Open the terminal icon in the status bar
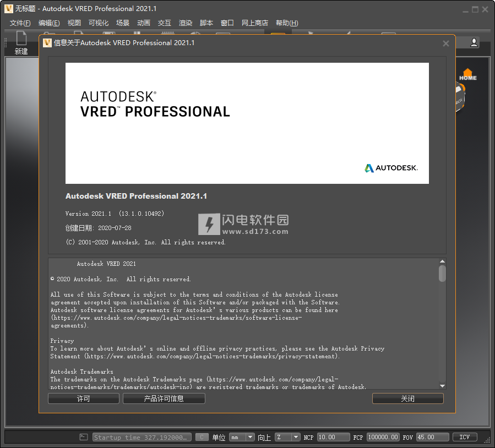Screen dimensions: 495x448 point(83,437)
